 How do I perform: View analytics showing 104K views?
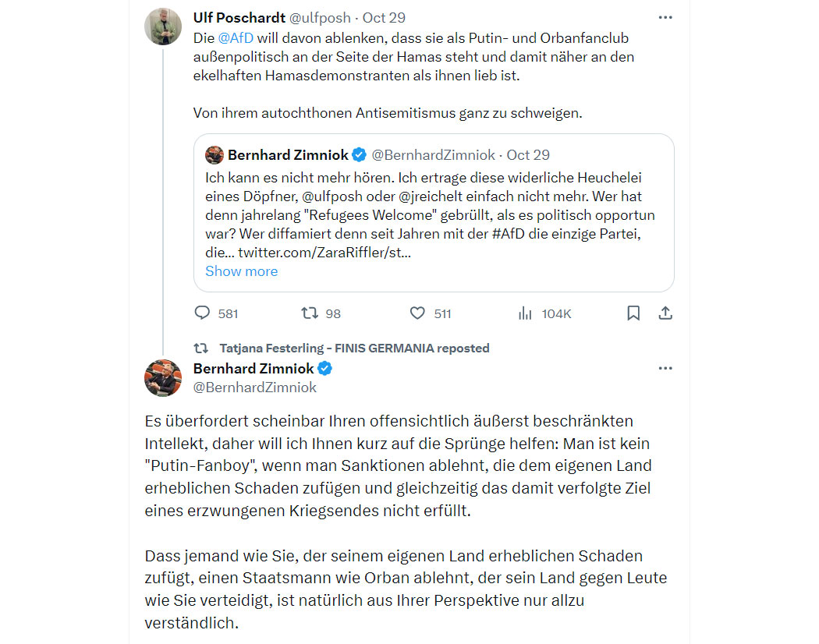coord(525,313)
